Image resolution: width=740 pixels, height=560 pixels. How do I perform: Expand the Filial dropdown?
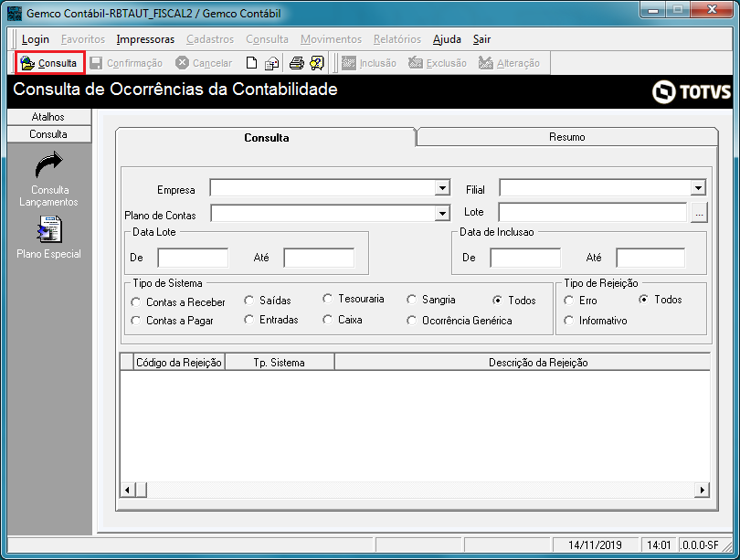[698, 188]
